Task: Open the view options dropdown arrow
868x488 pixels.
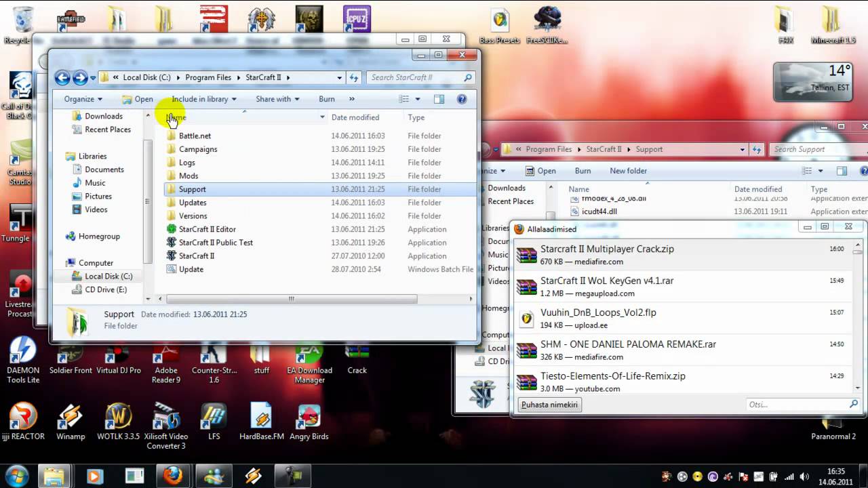Action: coord(418,99)
